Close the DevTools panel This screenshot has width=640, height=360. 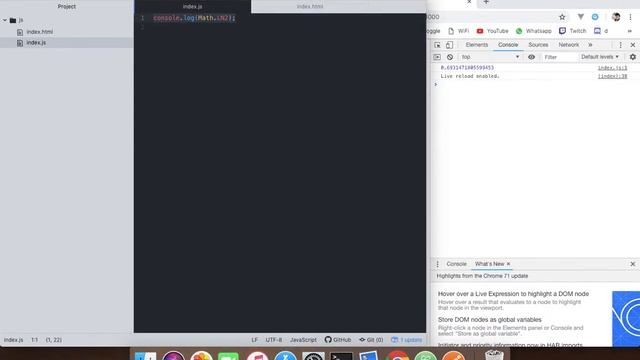pyautogui.click(x=633, y=45)
